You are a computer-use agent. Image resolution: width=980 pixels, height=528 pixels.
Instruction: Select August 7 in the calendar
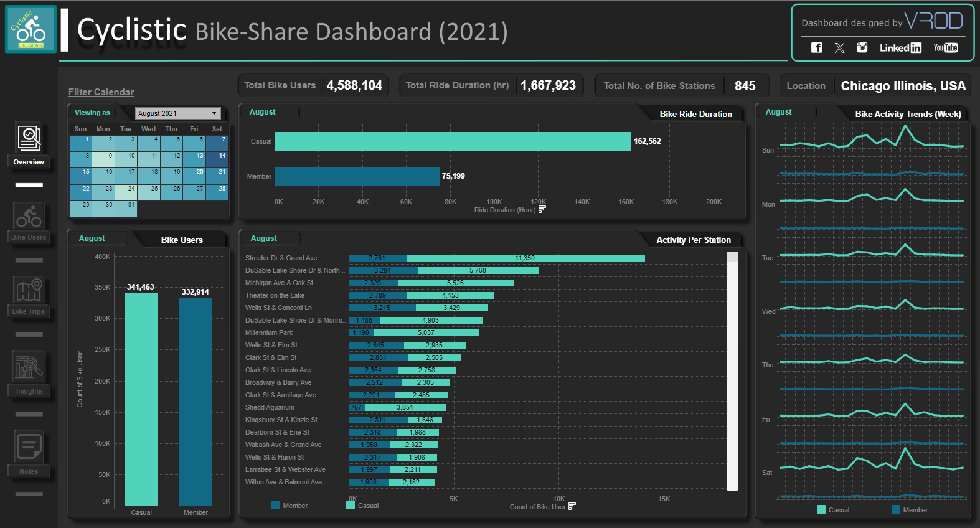point(217,143)
